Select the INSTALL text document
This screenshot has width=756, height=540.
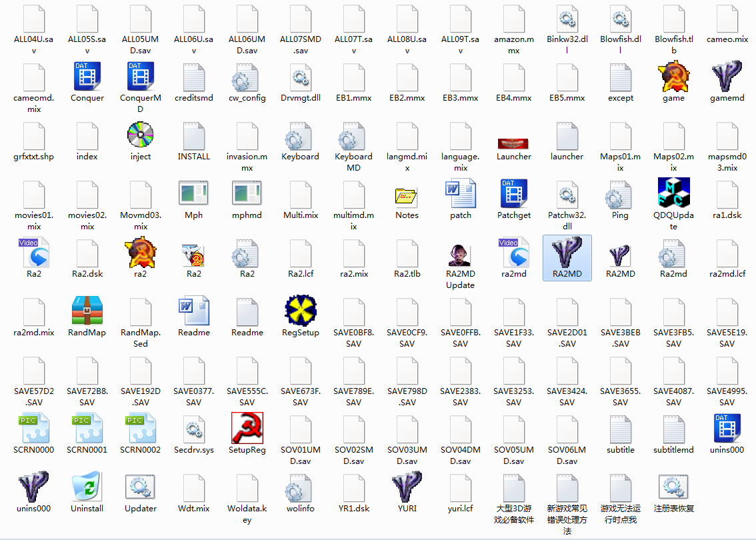[193, 136]
